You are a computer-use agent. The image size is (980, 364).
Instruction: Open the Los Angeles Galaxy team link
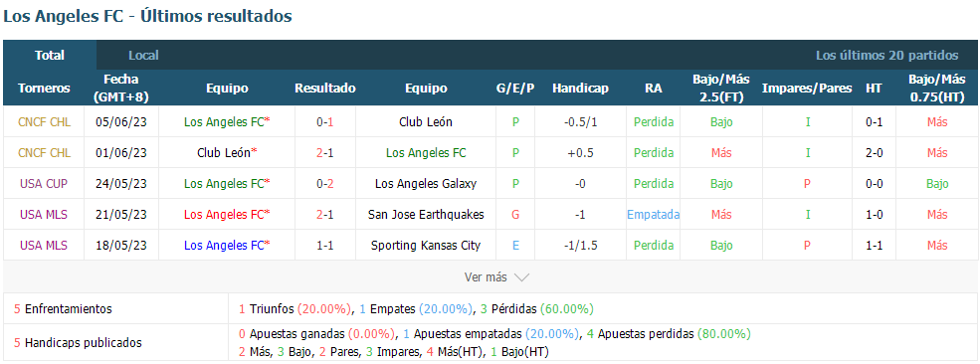click(426, 184)
